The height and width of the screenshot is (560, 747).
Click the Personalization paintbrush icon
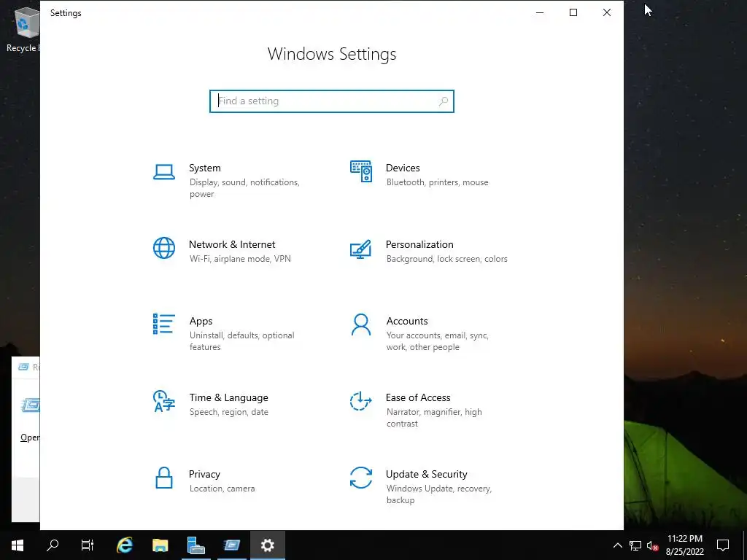coord(360,249)
